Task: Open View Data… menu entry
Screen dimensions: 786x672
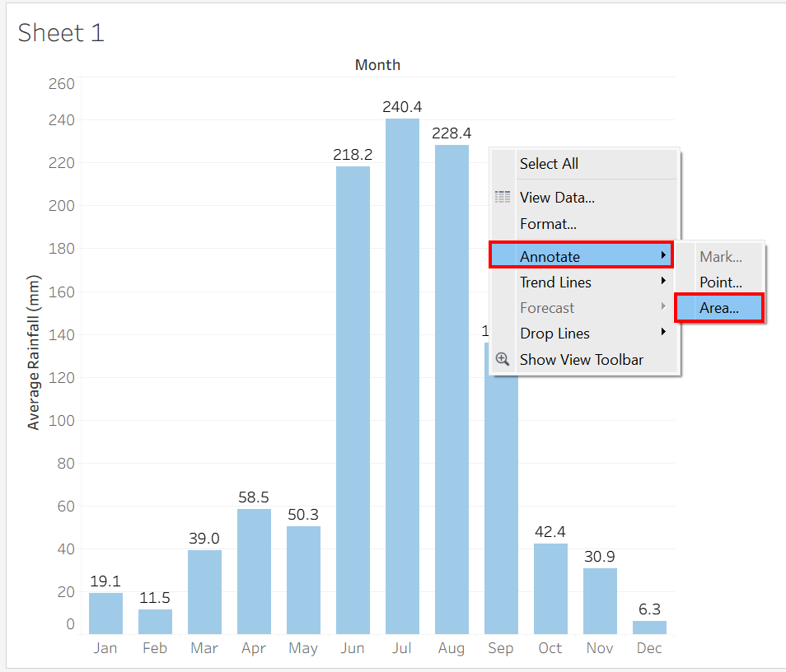Action: click(584, 198)
